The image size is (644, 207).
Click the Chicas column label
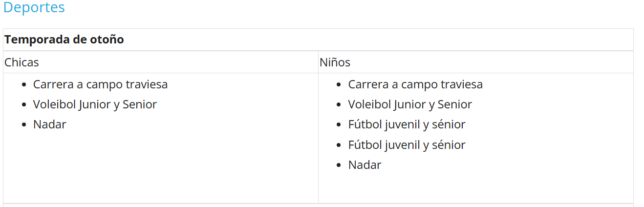click(x=21, y=62)
